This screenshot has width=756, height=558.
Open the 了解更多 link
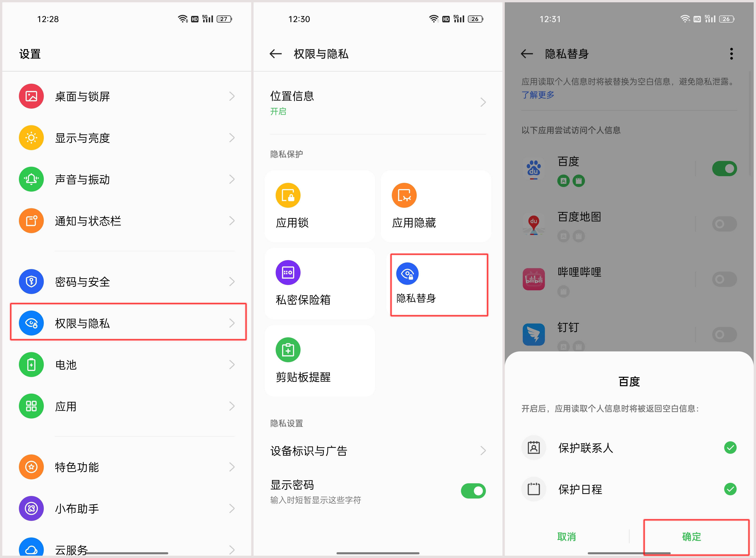(x=538, y=95)
